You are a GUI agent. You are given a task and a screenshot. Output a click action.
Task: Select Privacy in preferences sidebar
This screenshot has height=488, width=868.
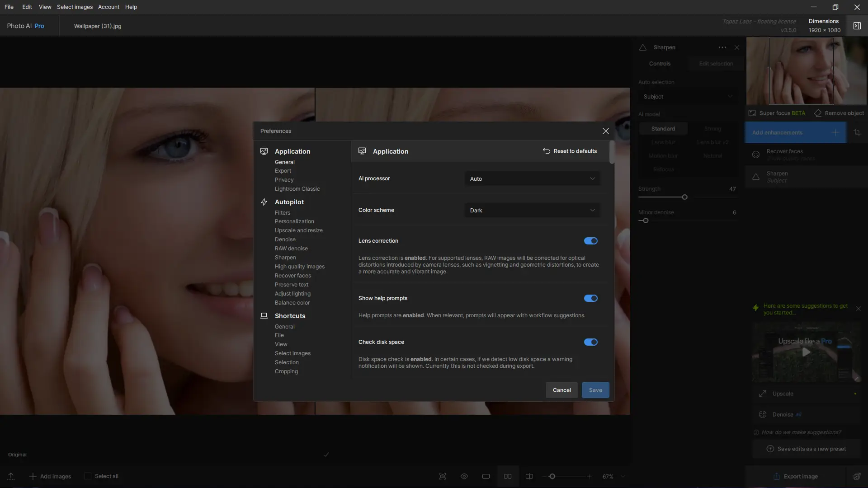click(x=284, y=180)
